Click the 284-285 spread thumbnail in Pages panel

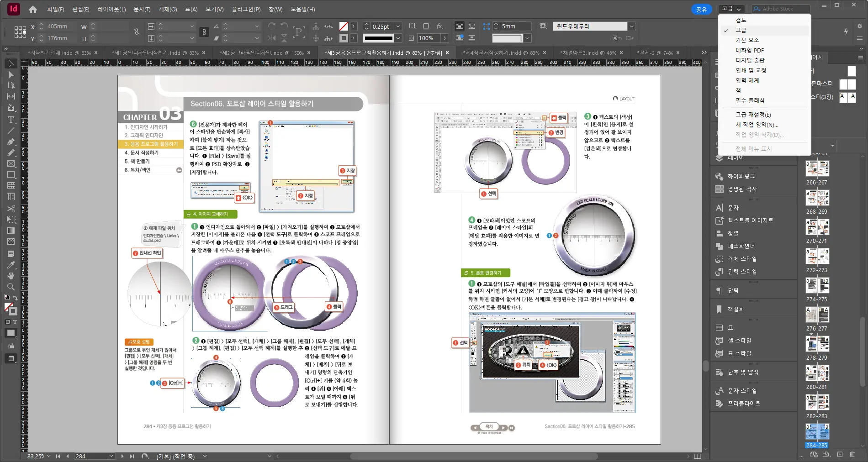pos(818,431)
